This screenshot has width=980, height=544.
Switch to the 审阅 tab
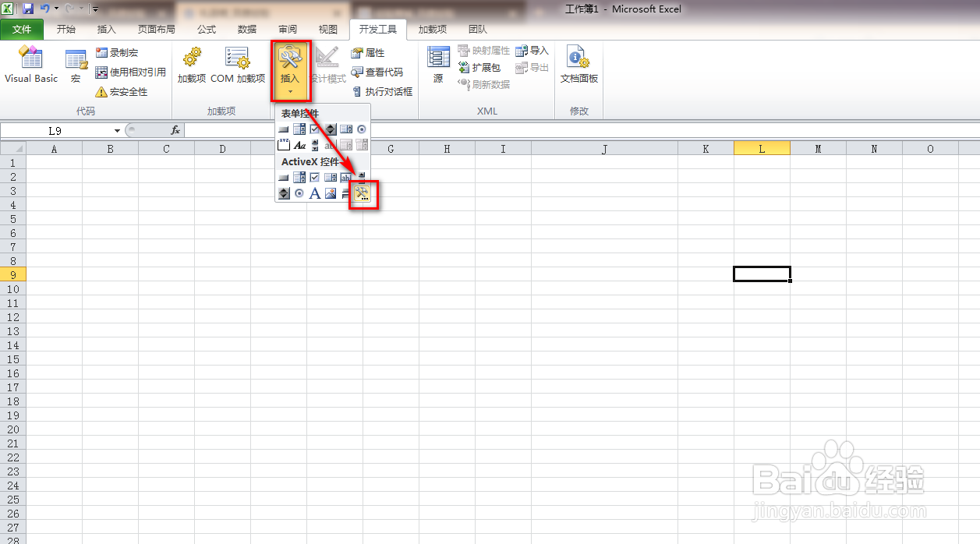(x=288, y=30)
